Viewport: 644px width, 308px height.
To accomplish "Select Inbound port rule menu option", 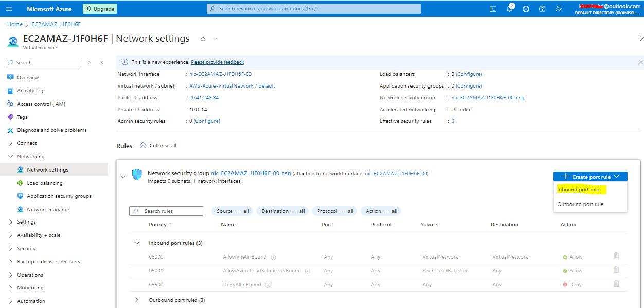I will 578,190.
